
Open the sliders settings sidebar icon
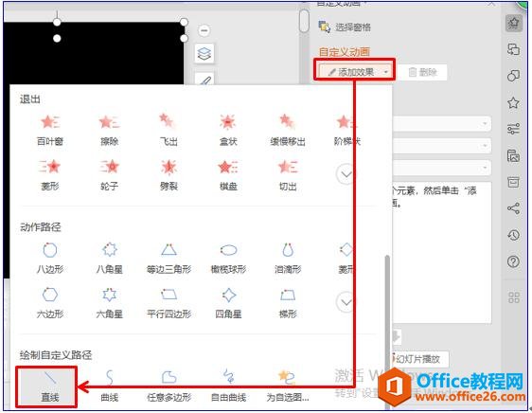pyautogui.click(x=513, y=129)
